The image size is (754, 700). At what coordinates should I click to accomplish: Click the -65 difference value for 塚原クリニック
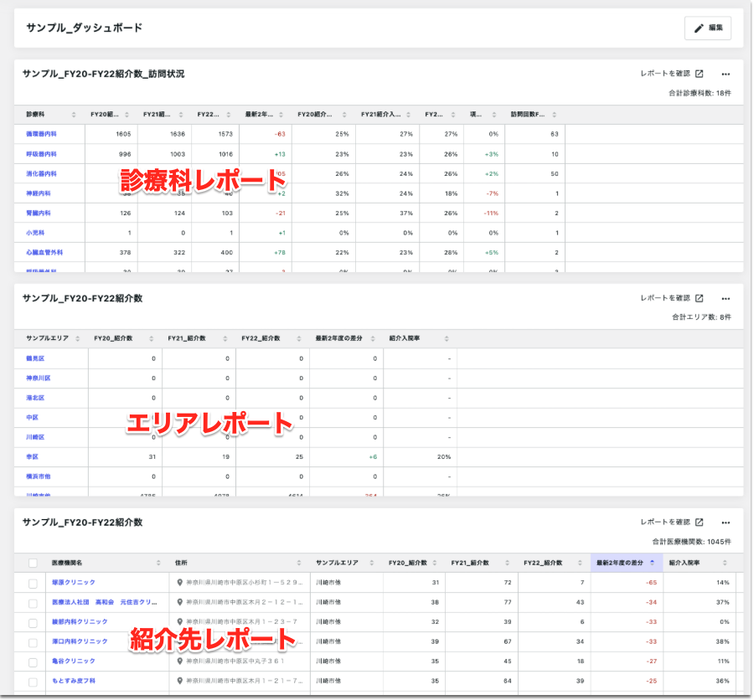652,583
